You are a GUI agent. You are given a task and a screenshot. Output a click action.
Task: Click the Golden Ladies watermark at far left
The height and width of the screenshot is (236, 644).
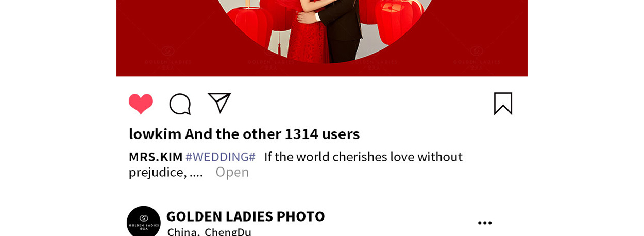click(168, 58)
